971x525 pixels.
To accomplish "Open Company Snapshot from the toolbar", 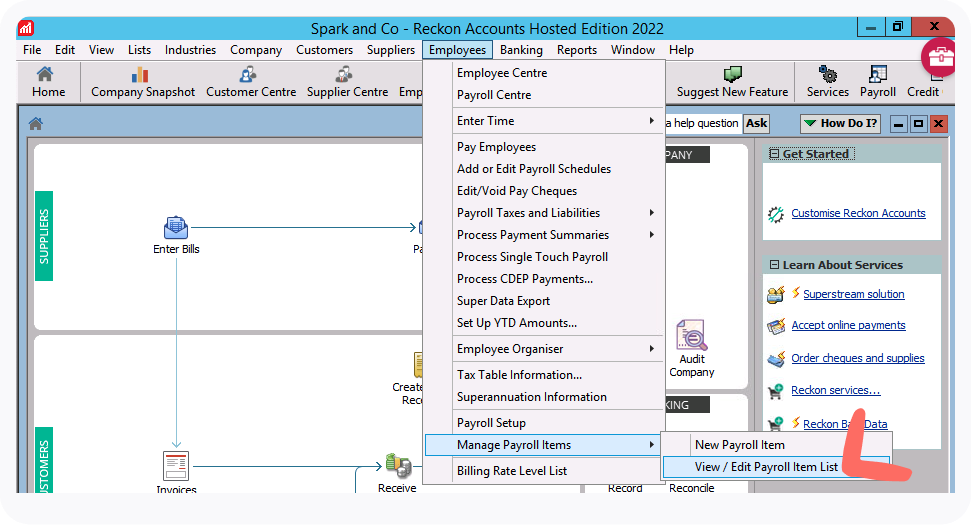I will 142,82.
